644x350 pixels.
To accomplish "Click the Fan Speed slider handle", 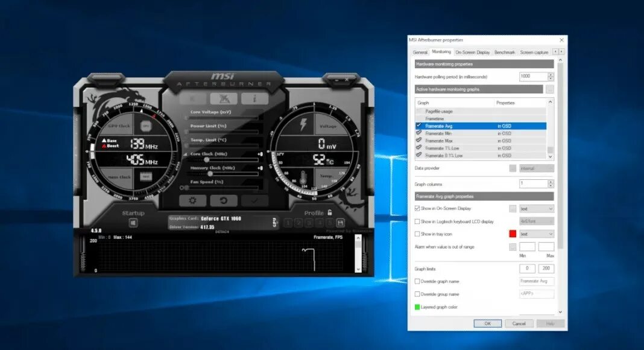I will (x=186, y=188).
